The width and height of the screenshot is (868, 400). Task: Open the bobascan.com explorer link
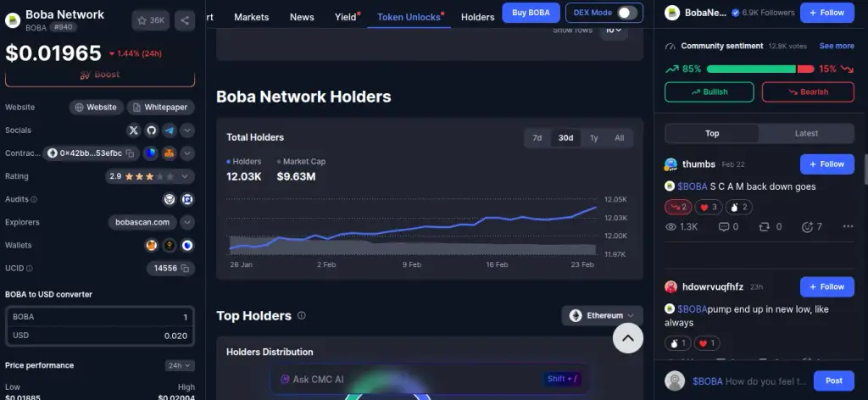tap(142, 222)
